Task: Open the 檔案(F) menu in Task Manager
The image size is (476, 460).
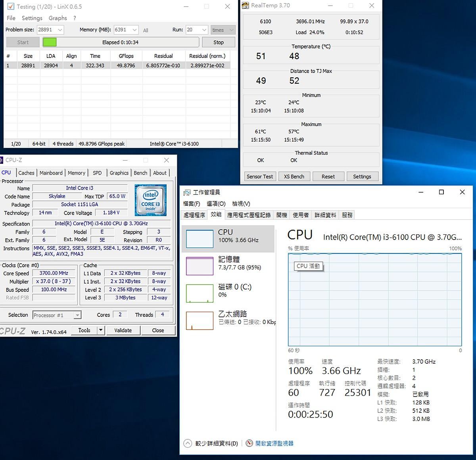Action: 192,203
